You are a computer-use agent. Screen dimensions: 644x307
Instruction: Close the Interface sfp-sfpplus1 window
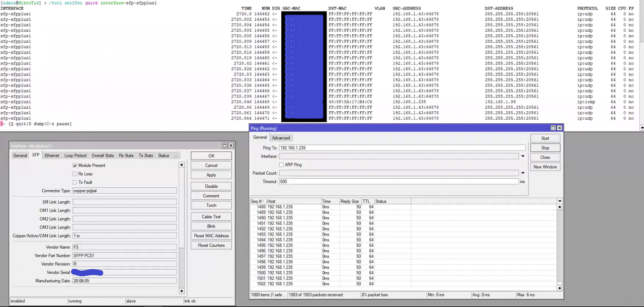[231, 145]
